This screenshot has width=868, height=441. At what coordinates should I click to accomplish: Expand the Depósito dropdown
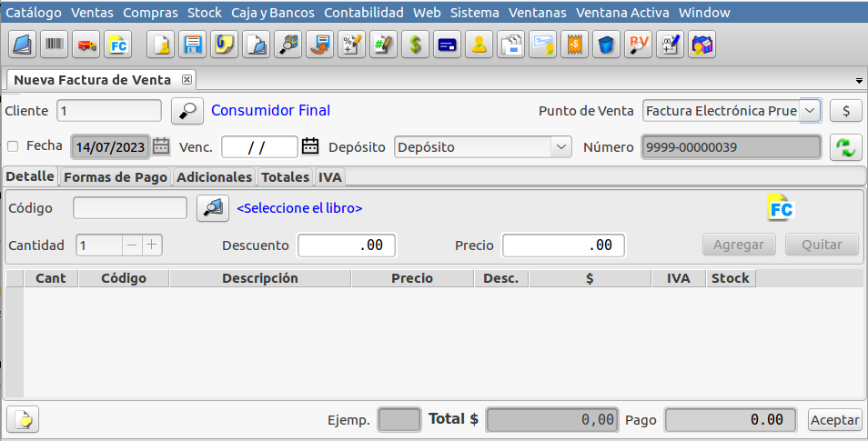(x=560, y=147)
